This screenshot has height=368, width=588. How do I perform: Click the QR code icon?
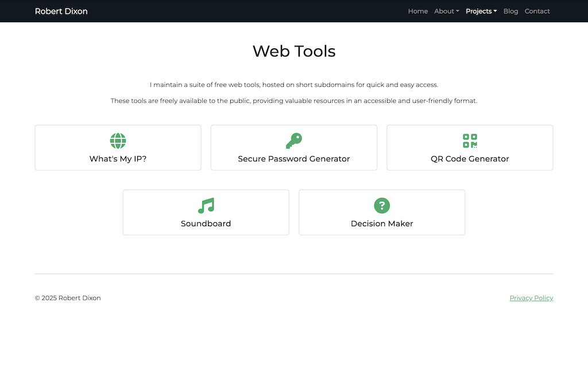pos(470,141)
